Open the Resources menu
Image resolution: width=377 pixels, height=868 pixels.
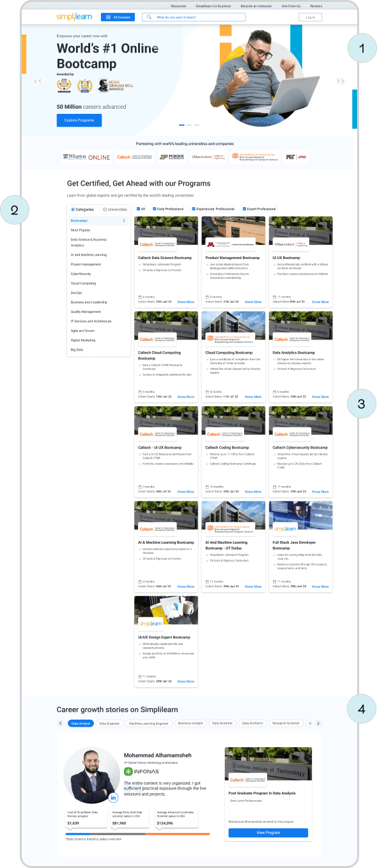coord(178,5)
